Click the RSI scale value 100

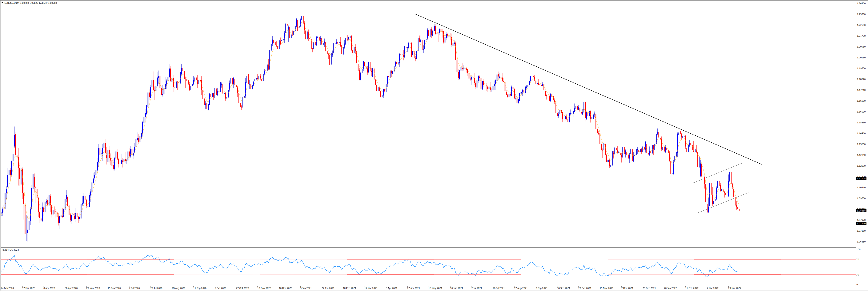point(858,250)
